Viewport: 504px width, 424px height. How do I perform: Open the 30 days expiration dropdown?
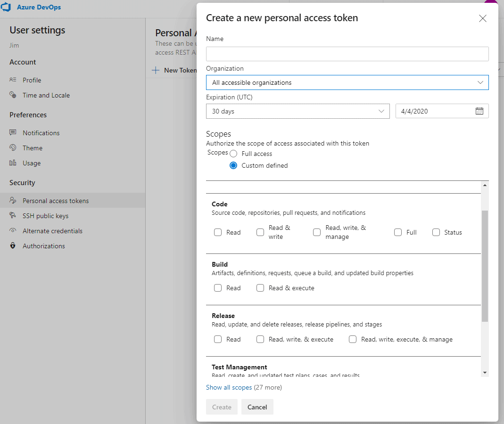coord(297,111)
